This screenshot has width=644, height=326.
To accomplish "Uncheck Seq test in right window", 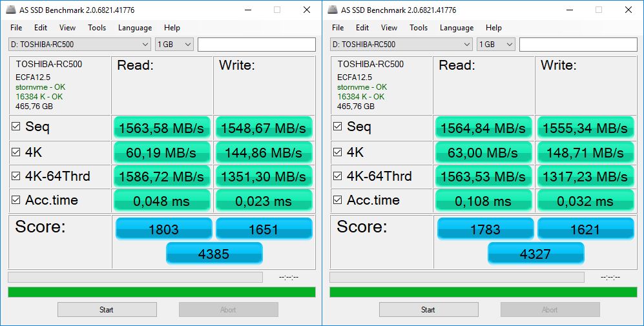I will (x=337, y=127).
